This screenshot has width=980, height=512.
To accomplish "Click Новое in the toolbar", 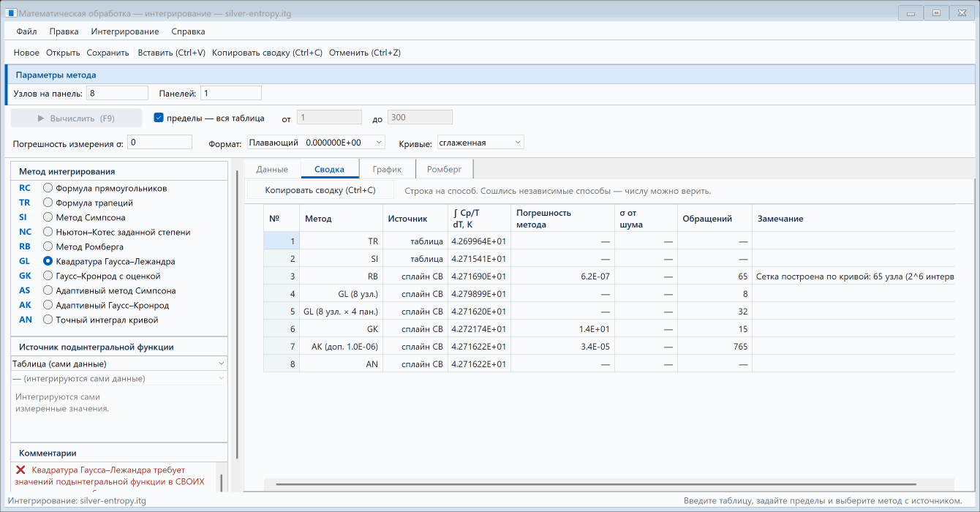I will (27, 53).
